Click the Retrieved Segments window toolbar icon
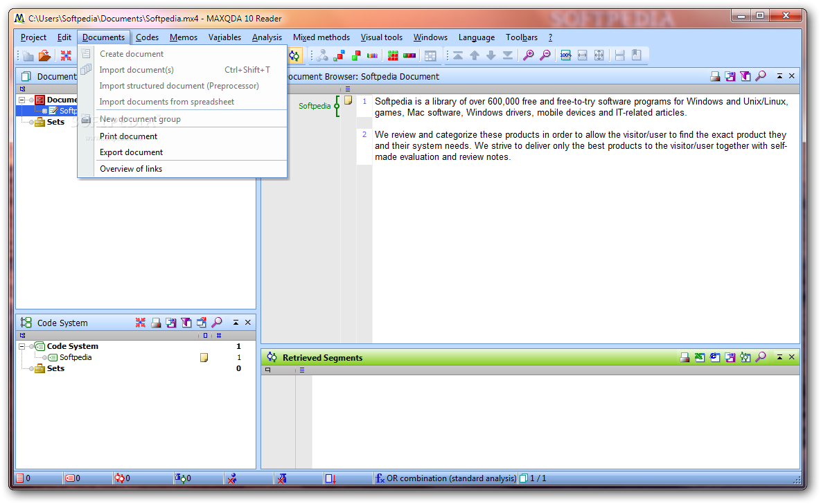 tap(294, 55)
